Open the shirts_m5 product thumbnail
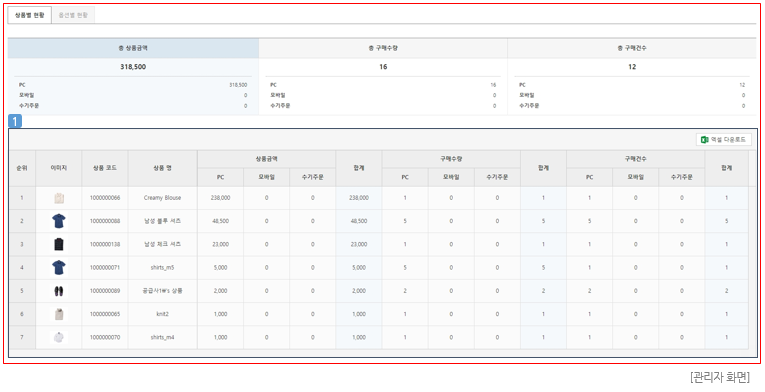Viewport: 765px width, 392px height. pyautogui.click(x=59, y=268)
